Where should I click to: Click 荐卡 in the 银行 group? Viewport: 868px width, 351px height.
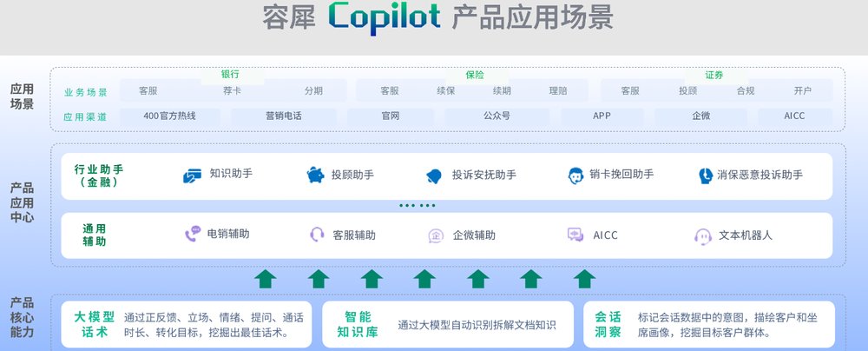[x=232, y=91]
